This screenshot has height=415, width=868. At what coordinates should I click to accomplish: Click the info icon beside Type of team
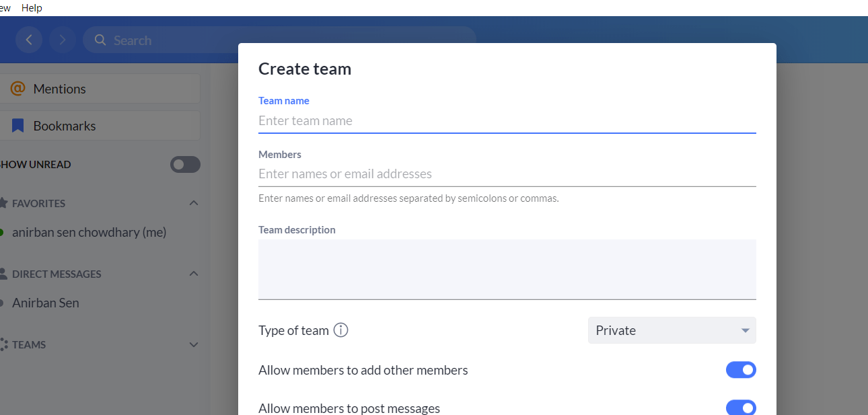pyautogui.click(x=340, y=330)
